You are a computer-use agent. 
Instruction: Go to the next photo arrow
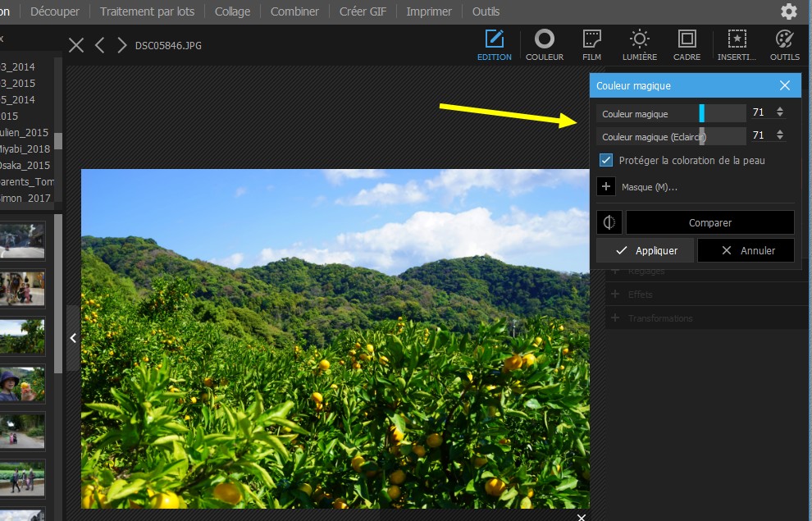(121, 45)
